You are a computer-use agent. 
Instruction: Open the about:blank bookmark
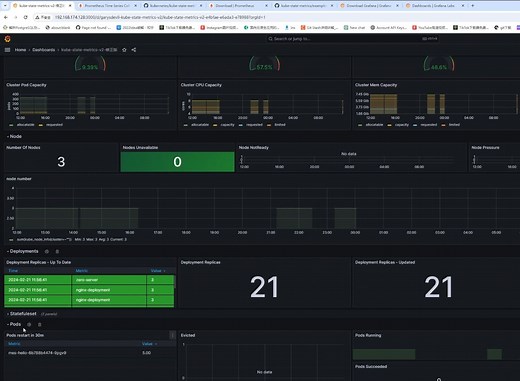tap(58, 28)
